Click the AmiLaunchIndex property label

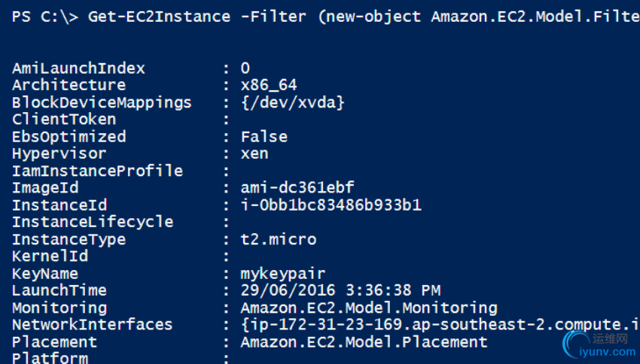click(78, 68)
